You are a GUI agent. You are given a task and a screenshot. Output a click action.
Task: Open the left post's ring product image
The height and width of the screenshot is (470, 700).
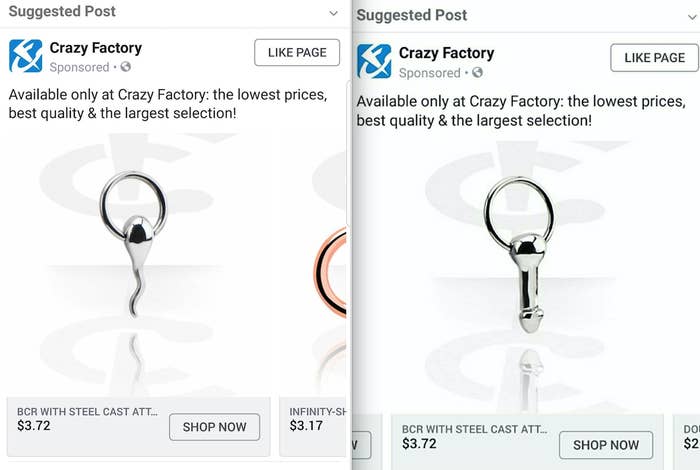pos(138,263)
